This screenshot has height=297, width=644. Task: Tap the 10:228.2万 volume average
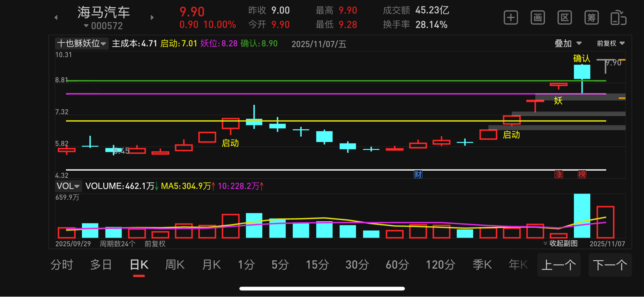click(x=238, y=186)
